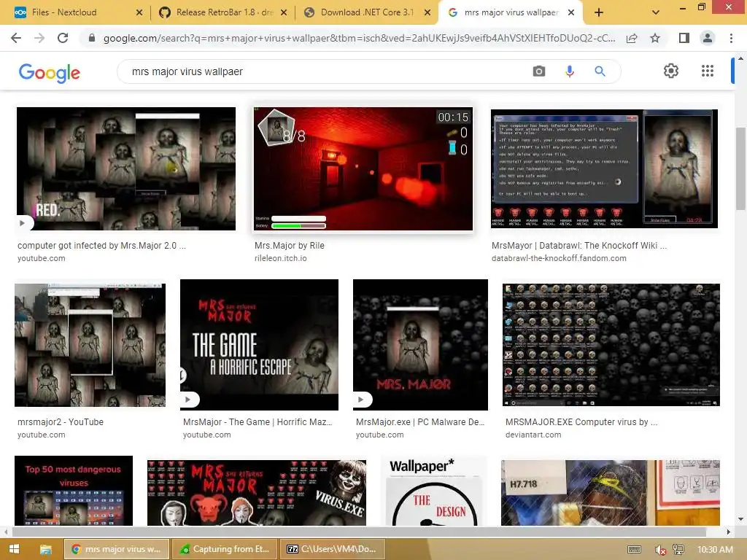Click the 'mrsmajor2 - YouTube' title
The height and width of the screenshot is (560, 747).
click(x=61, y=422)
